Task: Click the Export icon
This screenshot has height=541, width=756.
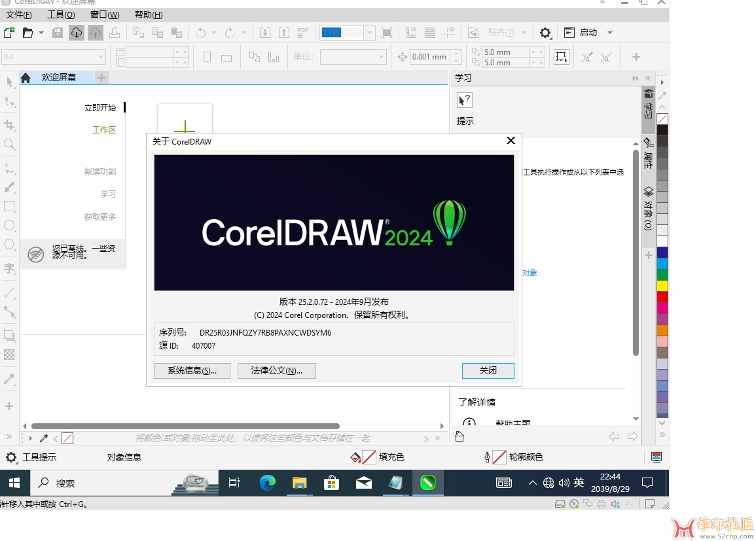Action: pos(284,32)
